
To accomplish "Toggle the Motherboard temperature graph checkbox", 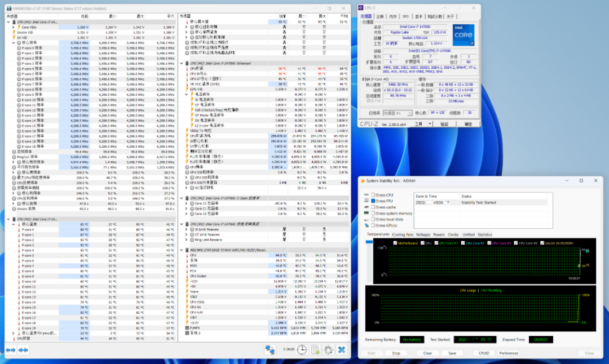I will [x=395, y=243].
